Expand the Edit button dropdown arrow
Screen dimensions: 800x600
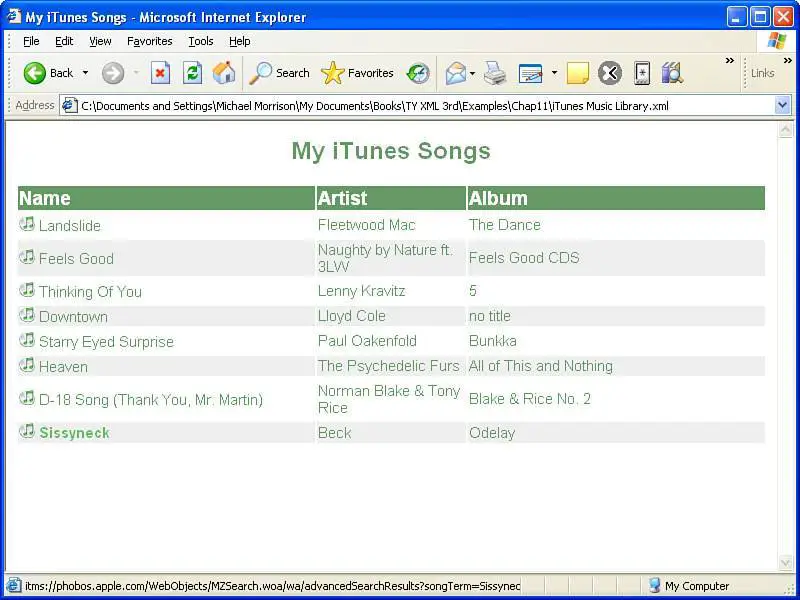[x=554, y=73]
